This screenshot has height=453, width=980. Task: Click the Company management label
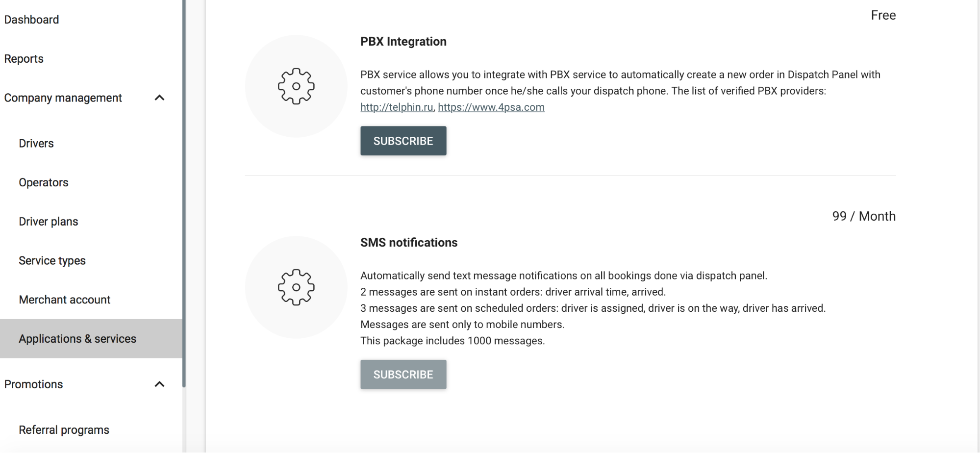click(63, 98)
